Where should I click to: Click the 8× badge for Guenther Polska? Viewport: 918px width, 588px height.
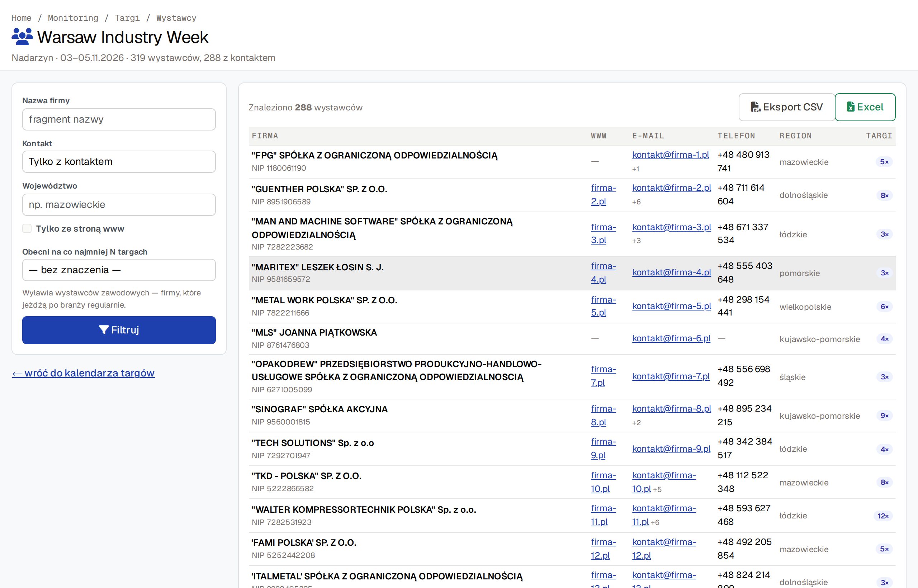(x=884, y=195)
